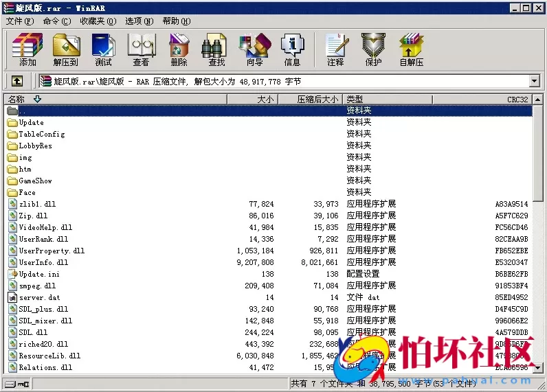
Task: Click the 添加 (Add) toolbar icon
Action: (27, 50)
